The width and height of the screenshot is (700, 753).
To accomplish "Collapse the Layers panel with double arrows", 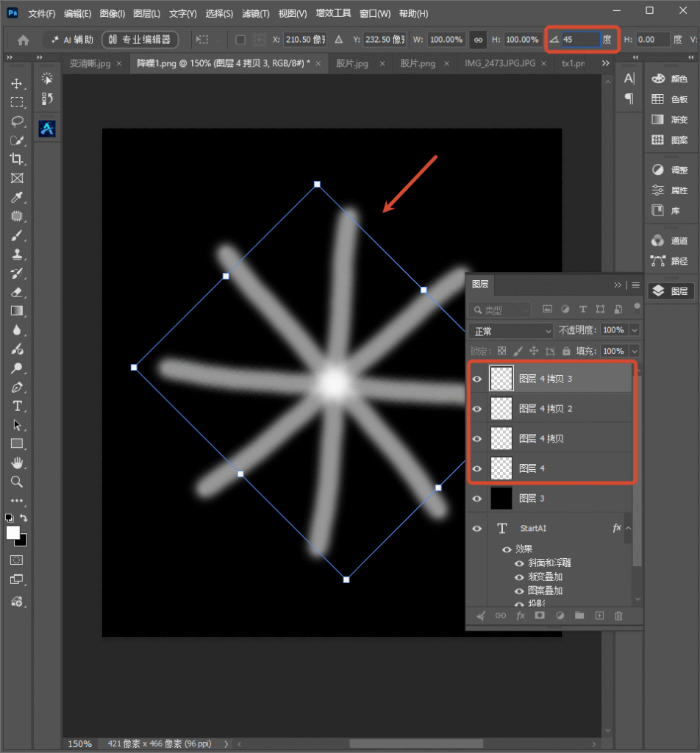I will pyautogui.click(x=618, y=285).
